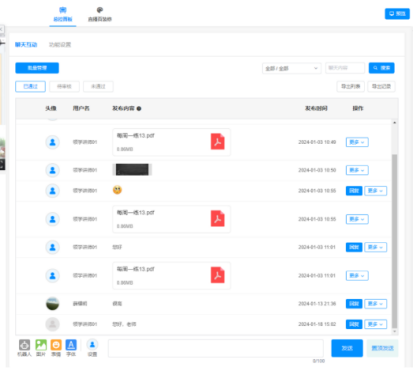This screenshot has width=414, height=386.
Task: Click the 导出列表 export button
Action: coord(351,87)
